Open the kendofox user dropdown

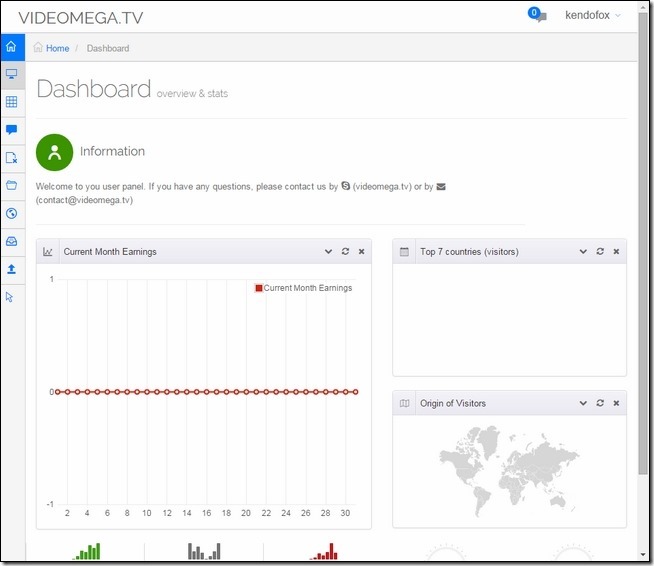tap(593, 15)
